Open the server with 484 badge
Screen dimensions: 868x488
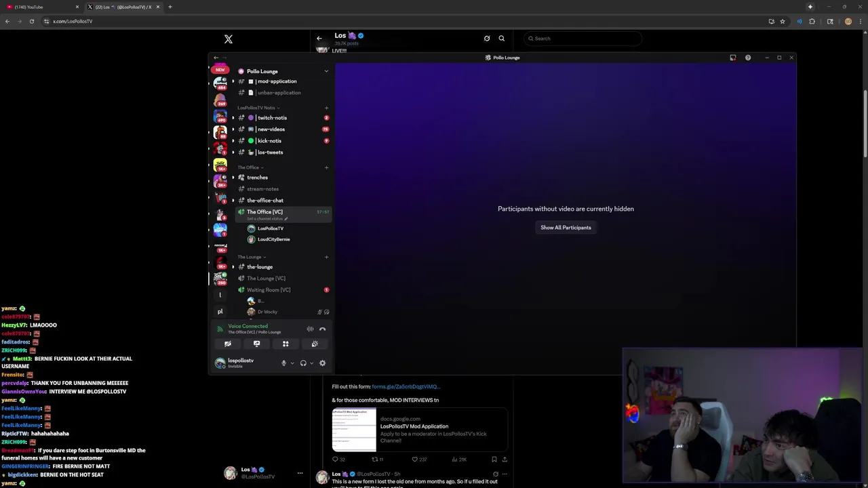(x=220, y=83)
